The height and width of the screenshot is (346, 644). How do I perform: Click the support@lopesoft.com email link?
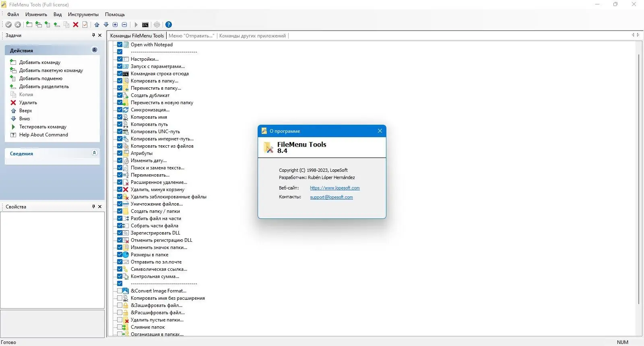tap(331, 197)
